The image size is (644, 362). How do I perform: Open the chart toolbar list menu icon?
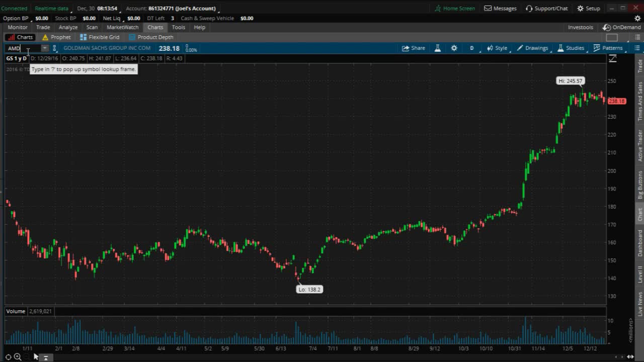[x=637, y=48]
